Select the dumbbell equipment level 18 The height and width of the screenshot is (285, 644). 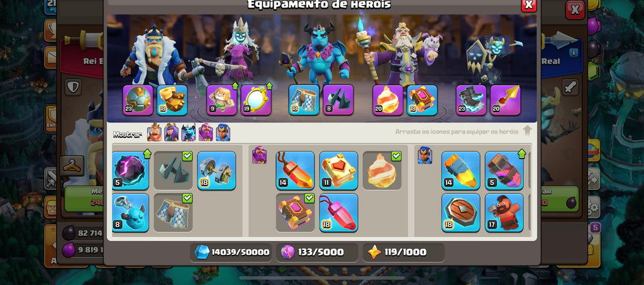(x=216, y=171)
